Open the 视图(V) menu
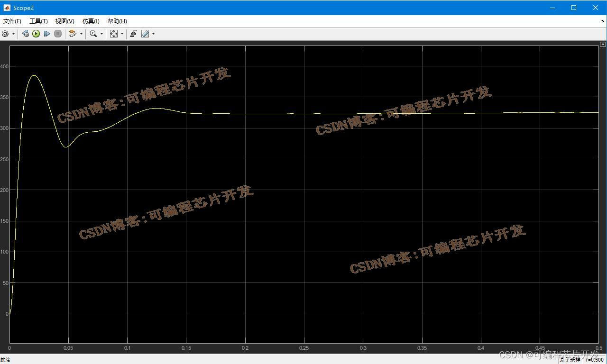Screen dimensions: 607x364 click(x=64, y=21)
